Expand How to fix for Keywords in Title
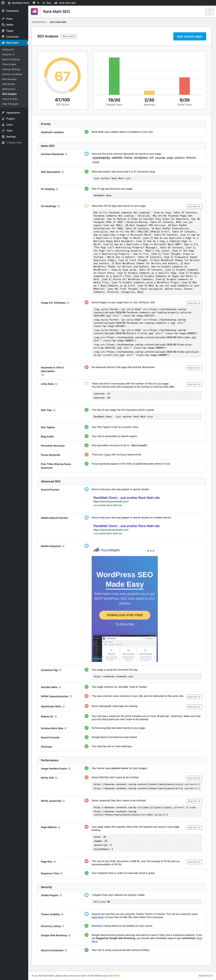Image resolution: width=216 pixels, height=980 pixels. click(x=194, y=368)
